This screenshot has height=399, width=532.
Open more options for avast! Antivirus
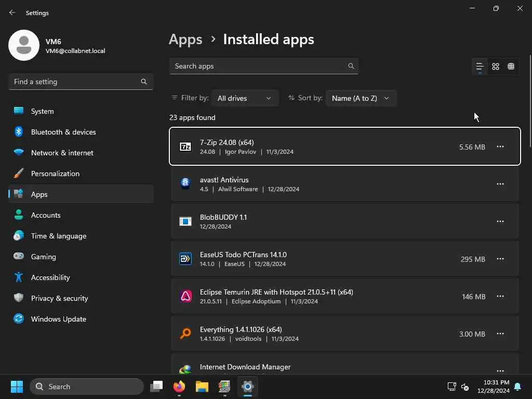point(500,184)
